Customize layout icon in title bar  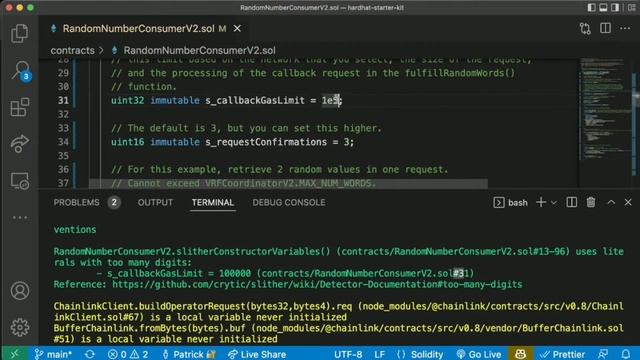pos(631,7)
